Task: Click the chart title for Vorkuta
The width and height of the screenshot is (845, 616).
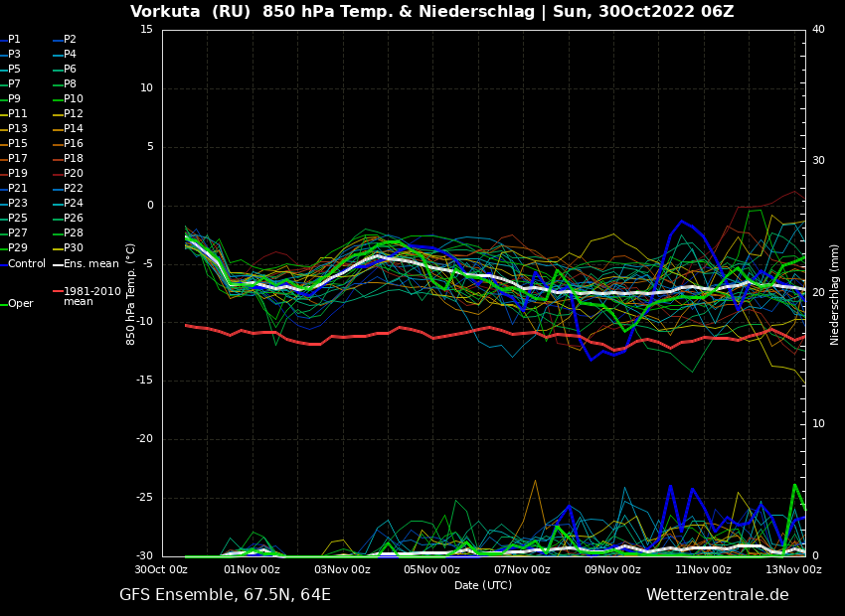Action: tap(431, 12)
